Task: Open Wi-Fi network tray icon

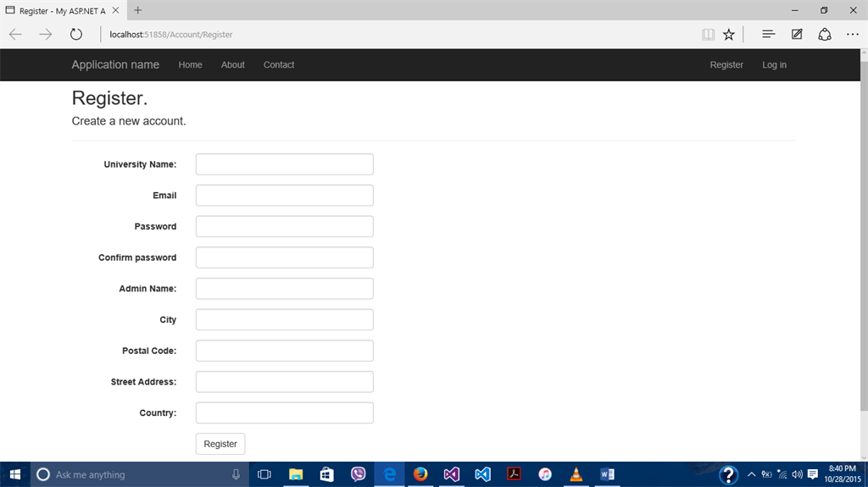Action: 782,474
